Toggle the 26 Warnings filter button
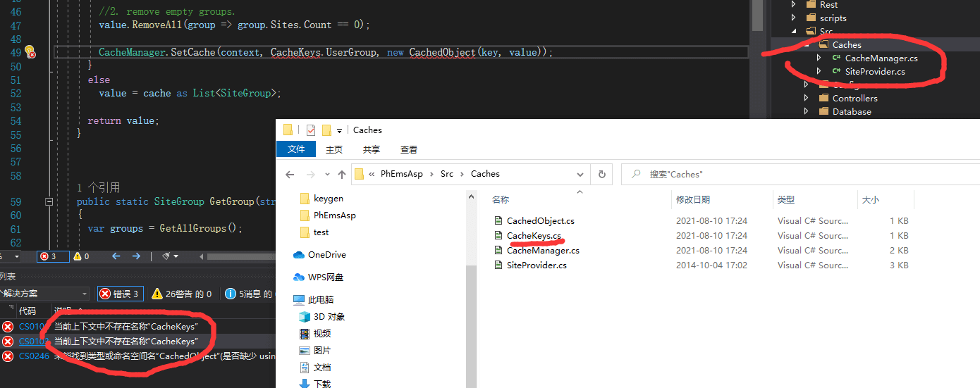 pos(181,294)
